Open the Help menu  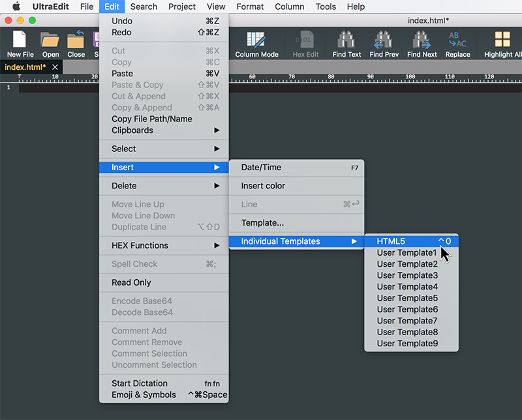coord(356,7)
